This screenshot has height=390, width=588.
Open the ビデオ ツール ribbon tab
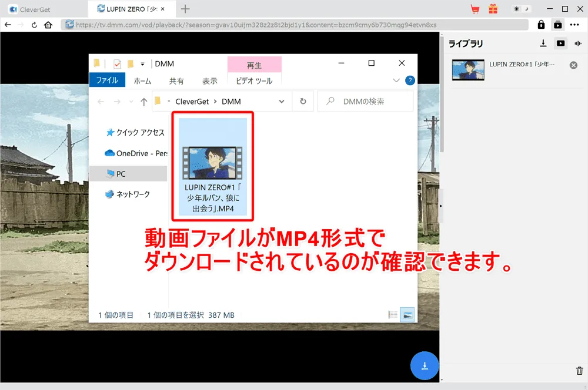point(254,81)
